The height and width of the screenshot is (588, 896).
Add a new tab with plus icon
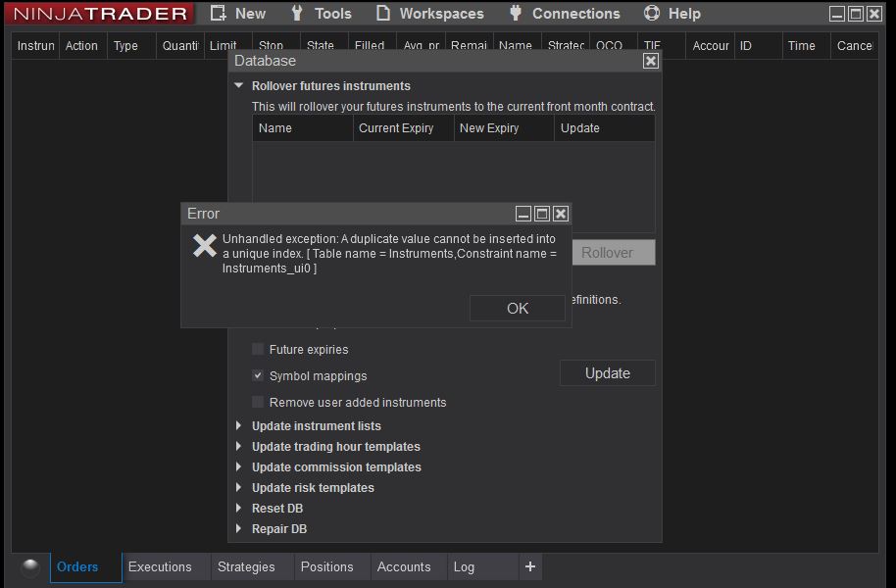click(x=530, y=566)
